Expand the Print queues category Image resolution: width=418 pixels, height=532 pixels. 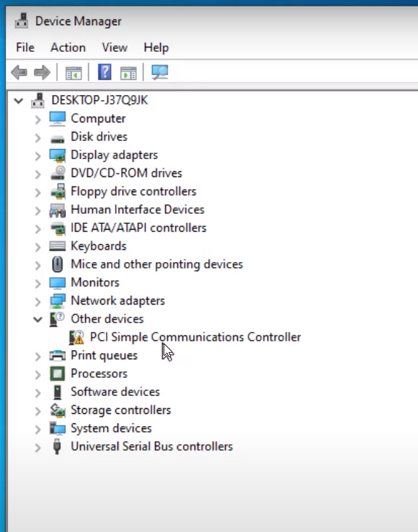point(37,356)
